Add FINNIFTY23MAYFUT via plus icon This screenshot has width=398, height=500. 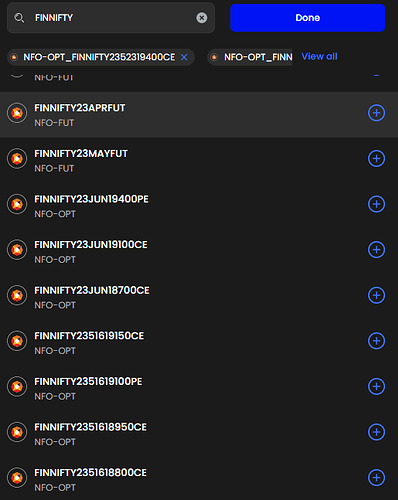tap(376, 159)
